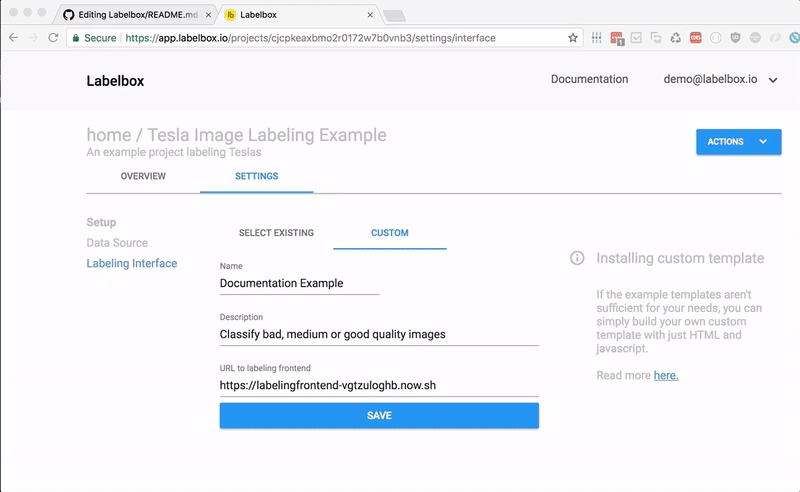Click the Name field with Documentation Example
Image resolution: width=800 pixels, height=492 pixels.
pos(299,283)
